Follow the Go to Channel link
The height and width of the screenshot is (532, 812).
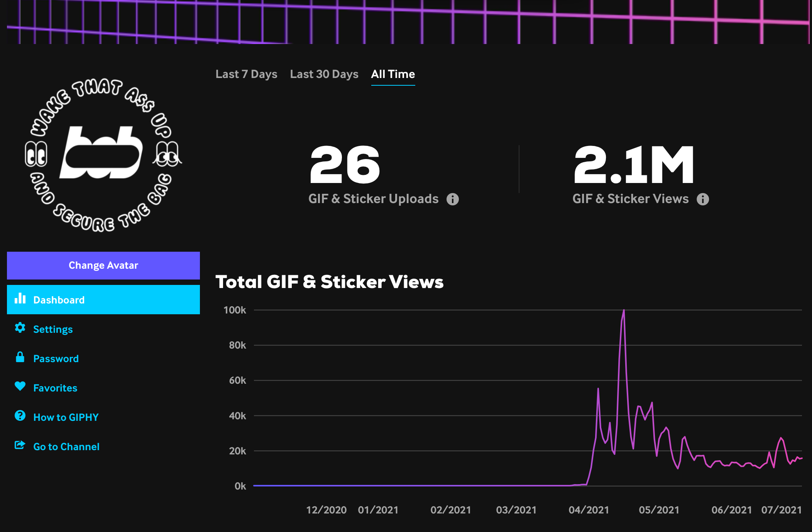pos(66,447)
